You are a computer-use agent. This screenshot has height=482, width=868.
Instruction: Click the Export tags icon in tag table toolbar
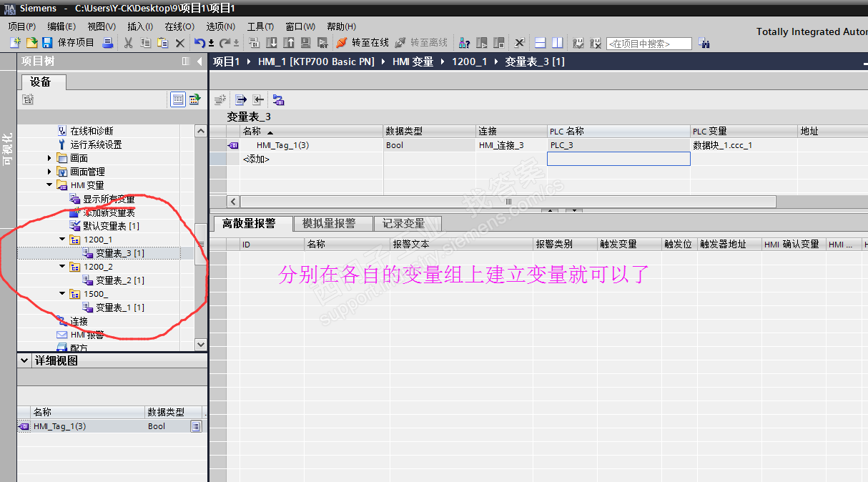pyautogui.click(x=241, y=100)
